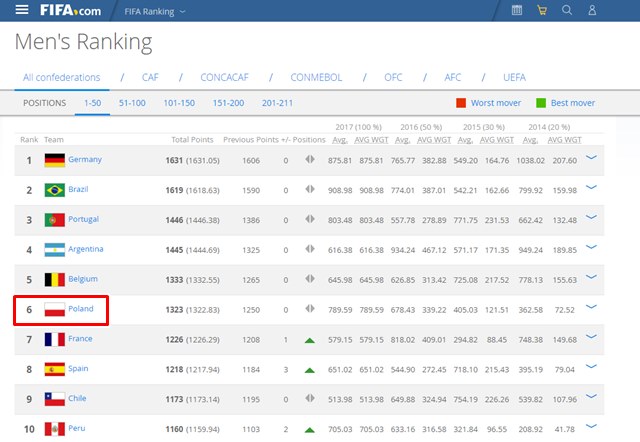Click the Germany flag icon
Screen dimensions: 640x442
point(55,160)
